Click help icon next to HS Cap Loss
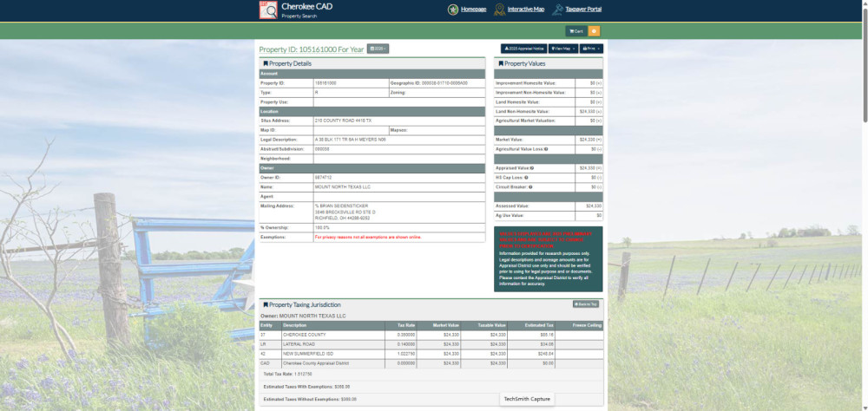The image size is (868, 411). point(526,178)
